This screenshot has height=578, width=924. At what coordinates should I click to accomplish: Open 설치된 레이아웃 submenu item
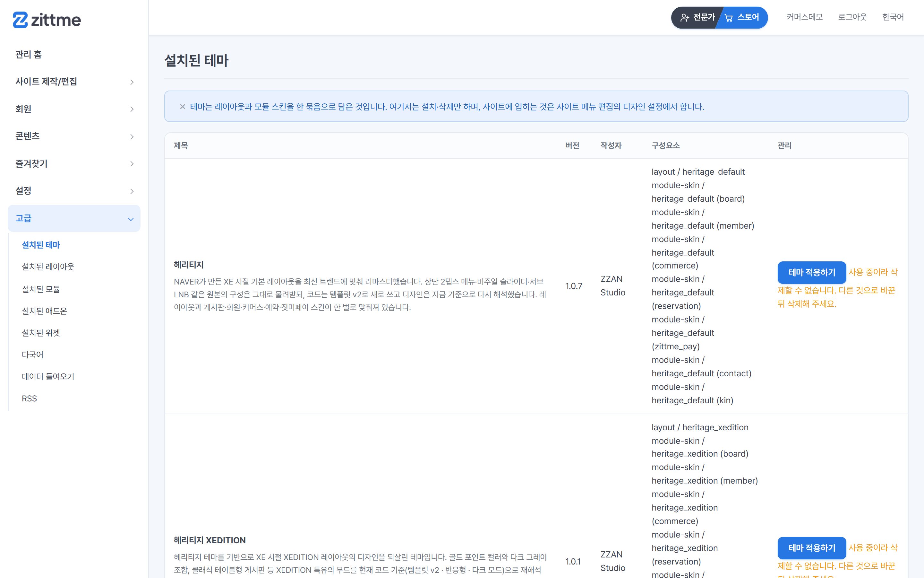pos(48,267)
